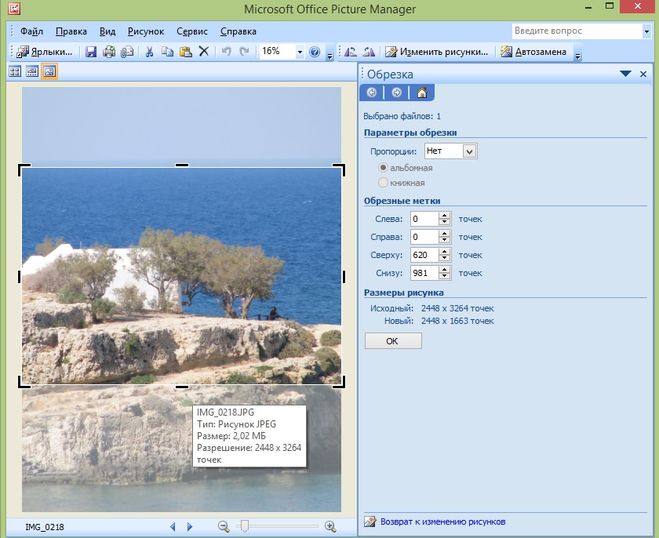Open the Пропорции dropdown
The width and height of the screenshot is (659, 538).
[470, 151]
